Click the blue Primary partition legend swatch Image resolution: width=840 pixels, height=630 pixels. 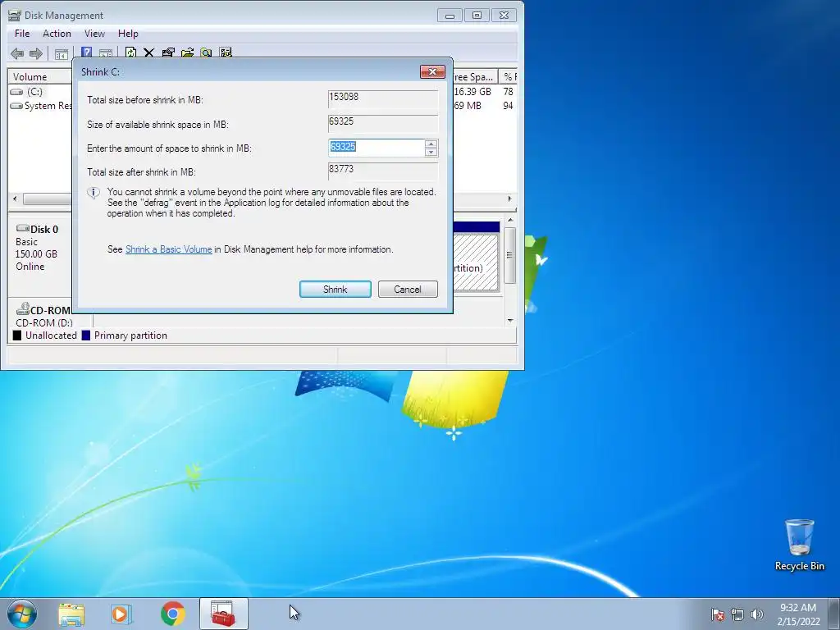[x=85, y=336]
